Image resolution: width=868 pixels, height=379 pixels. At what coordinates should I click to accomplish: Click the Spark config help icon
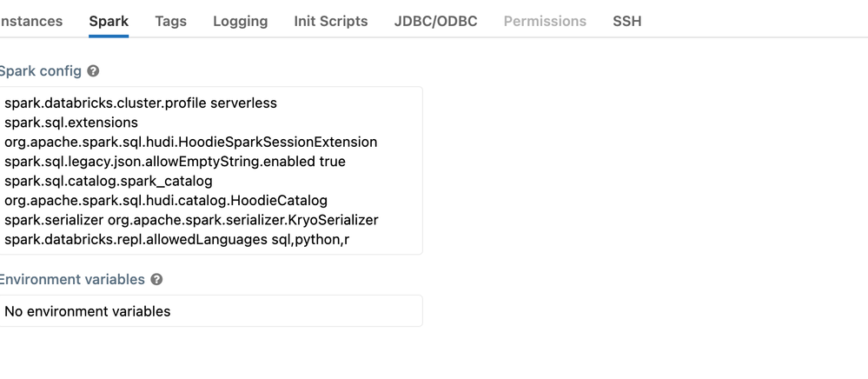[93, 71]
